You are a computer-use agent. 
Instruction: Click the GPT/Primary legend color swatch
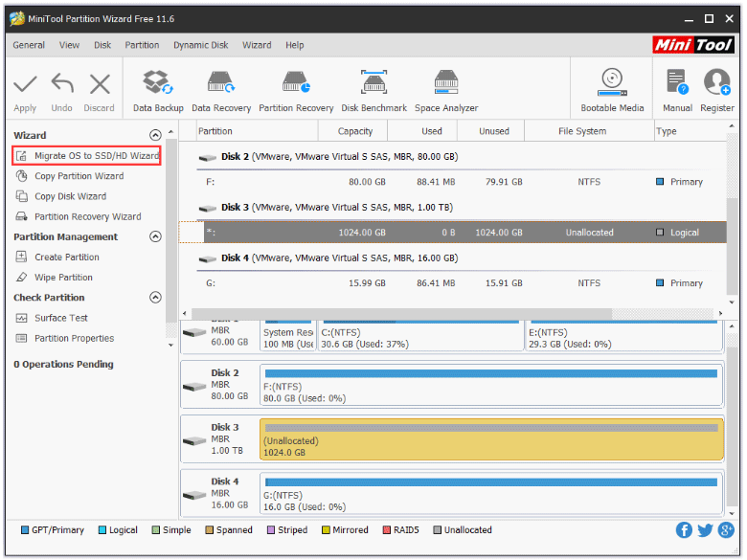(25, 530)
